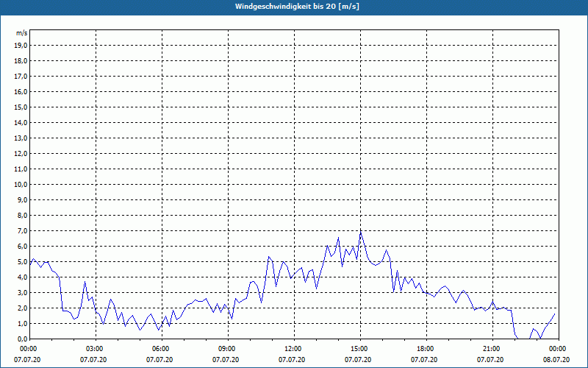Screen dimensions: 588x368
Task: Pick the 12:00 time label
Action: (294, 349)
